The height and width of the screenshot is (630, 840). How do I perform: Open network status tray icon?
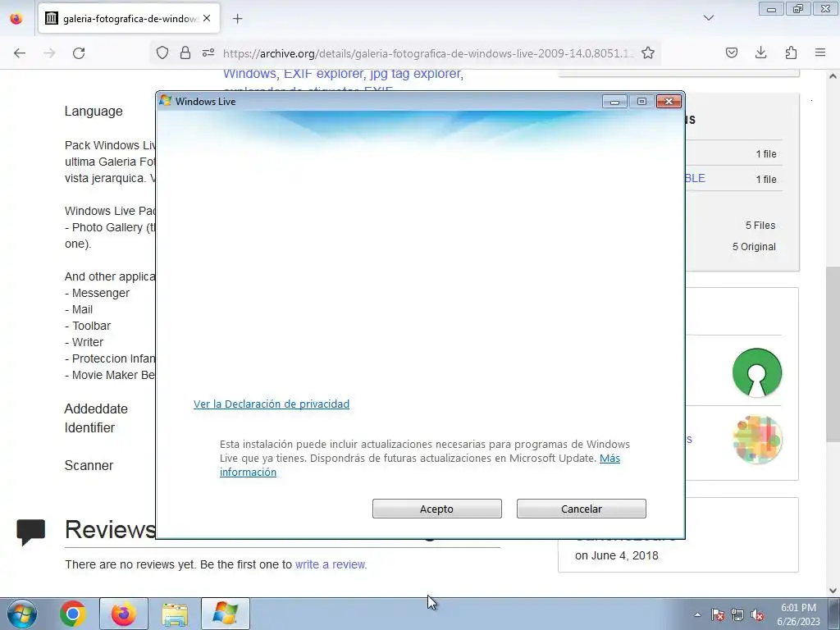(x=737, y=614)
